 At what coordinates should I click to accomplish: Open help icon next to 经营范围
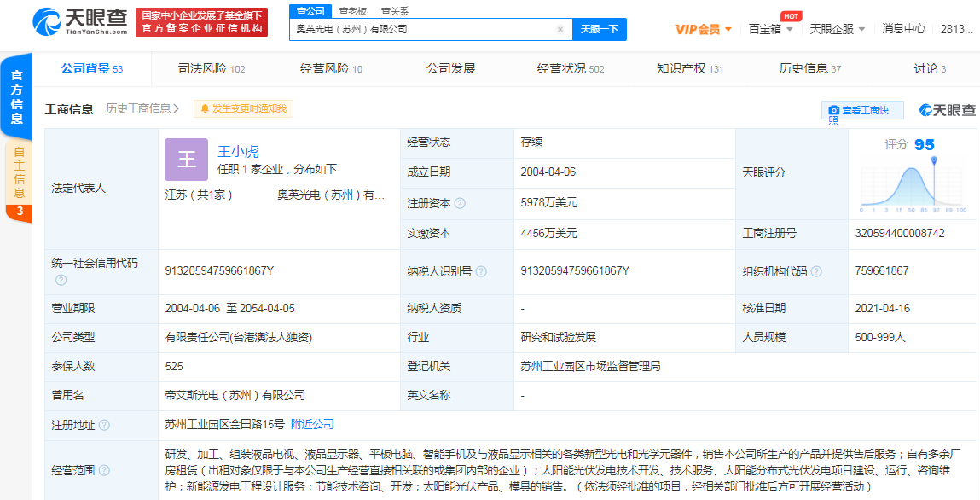pyautogui.click(x=104, y=470)
